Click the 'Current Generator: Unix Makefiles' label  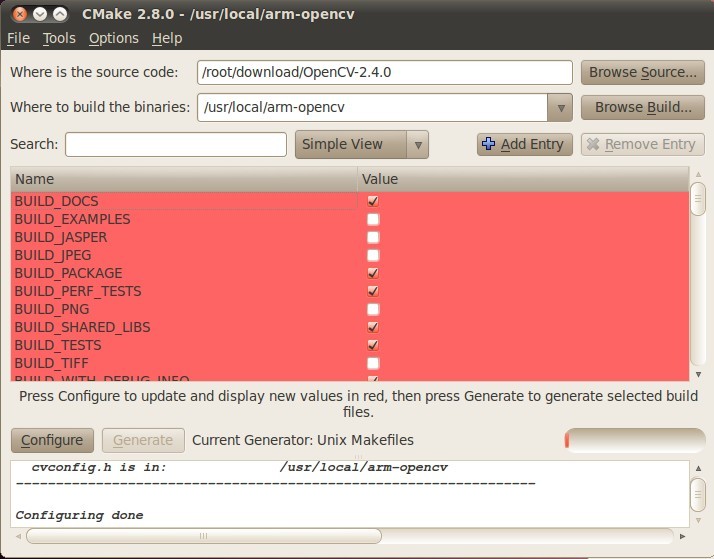pyautogui.click(x=303, y=440)
